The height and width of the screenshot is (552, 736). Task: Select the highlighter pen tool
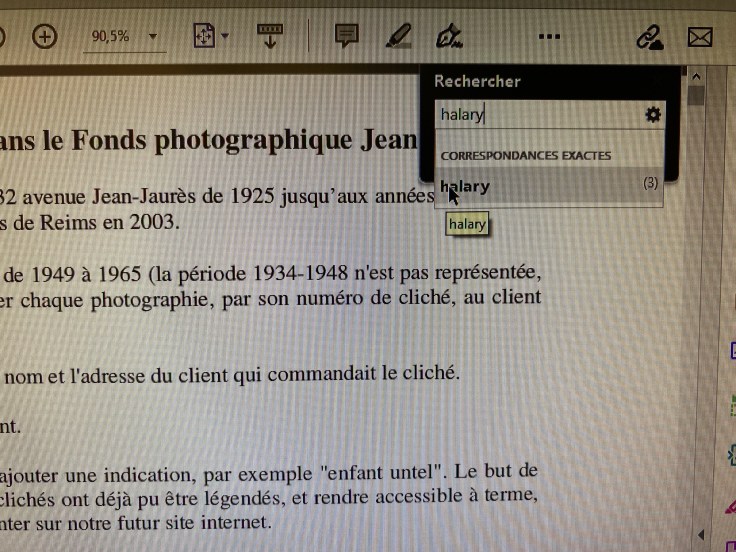click(x=398, y=37)
